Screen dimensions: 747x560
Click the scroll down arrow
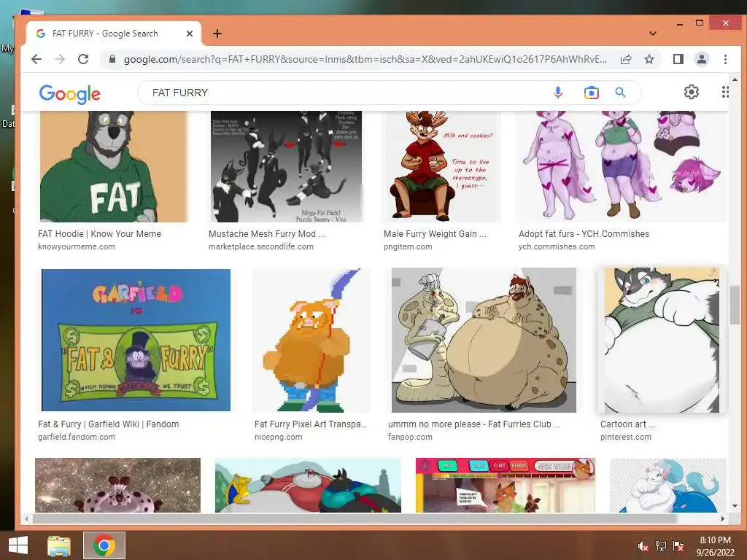734,506
